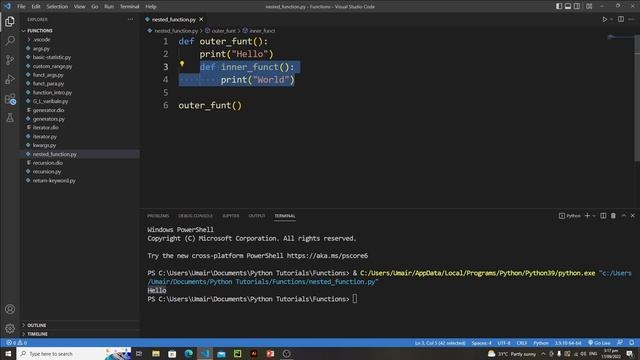Kill terminal with the trash icon
This screenshot has width=640, height=360.
pos(613,216)
